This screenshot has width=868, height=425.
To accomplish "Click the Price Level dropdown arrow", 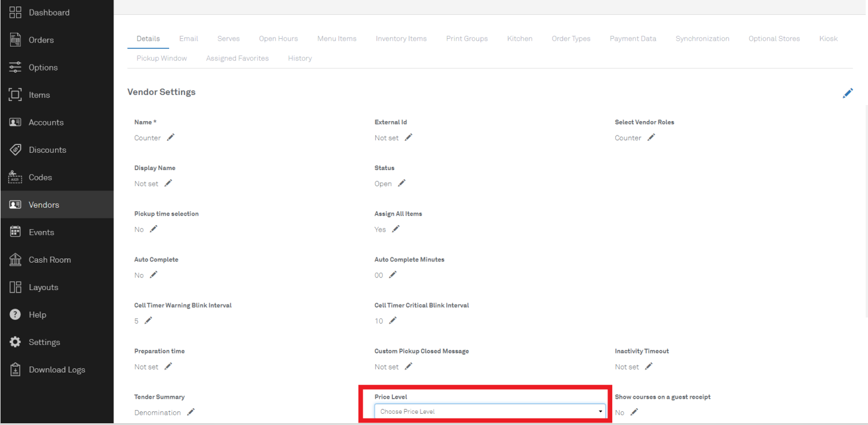I will click(x=600, y=411).
